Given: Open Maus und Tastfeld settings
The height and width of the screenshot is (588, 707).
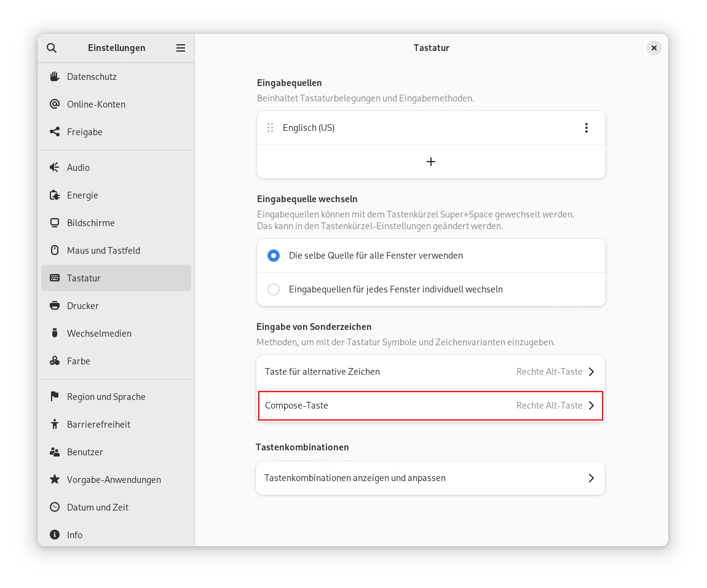Looking at the screenshot, I should click(116, 250).
